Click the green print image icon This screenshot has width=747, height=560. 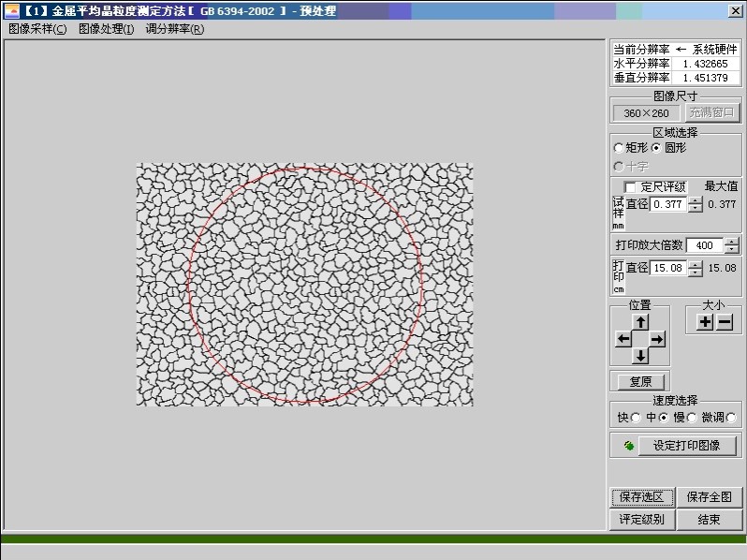(629, 446)
